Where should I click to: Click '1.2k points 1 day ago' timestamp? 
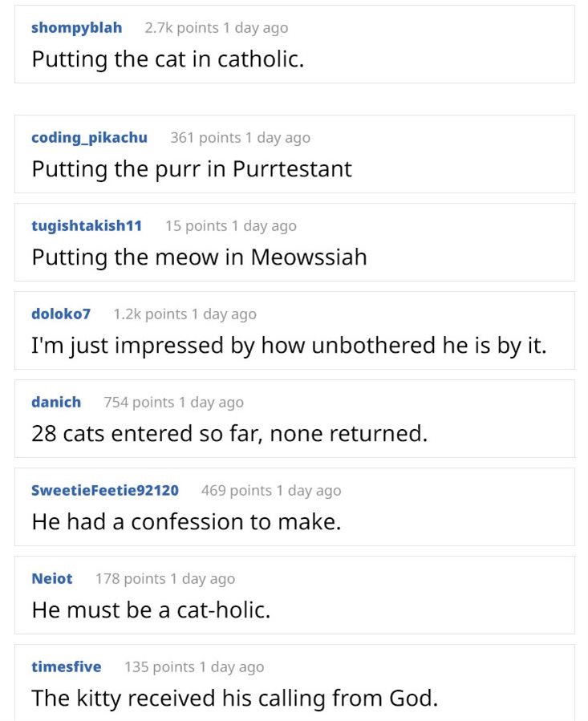[x=185, y=314]
